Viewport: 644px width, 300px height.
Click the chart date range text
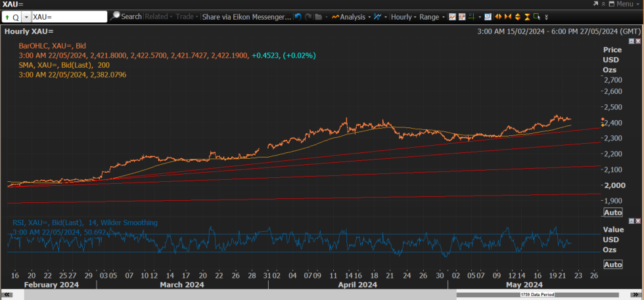pos(559,32)
